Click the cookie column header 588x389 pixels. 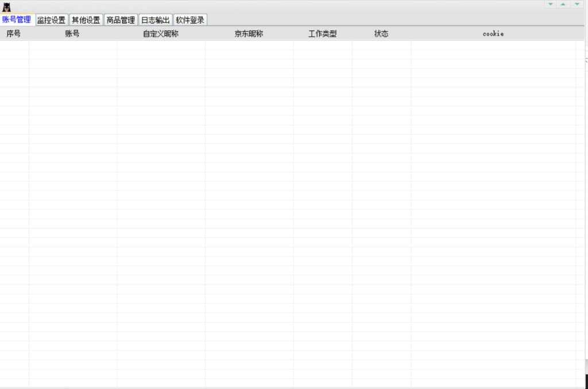(493, 34)
